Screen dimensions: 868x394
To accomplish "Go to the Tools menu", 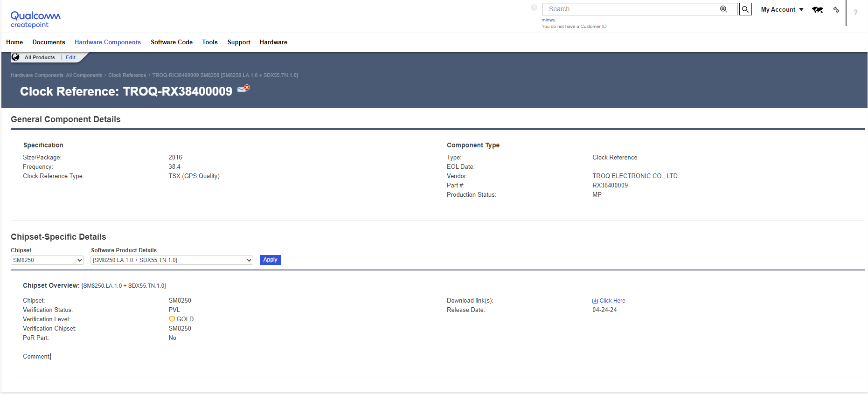I will tap(210, 42).
